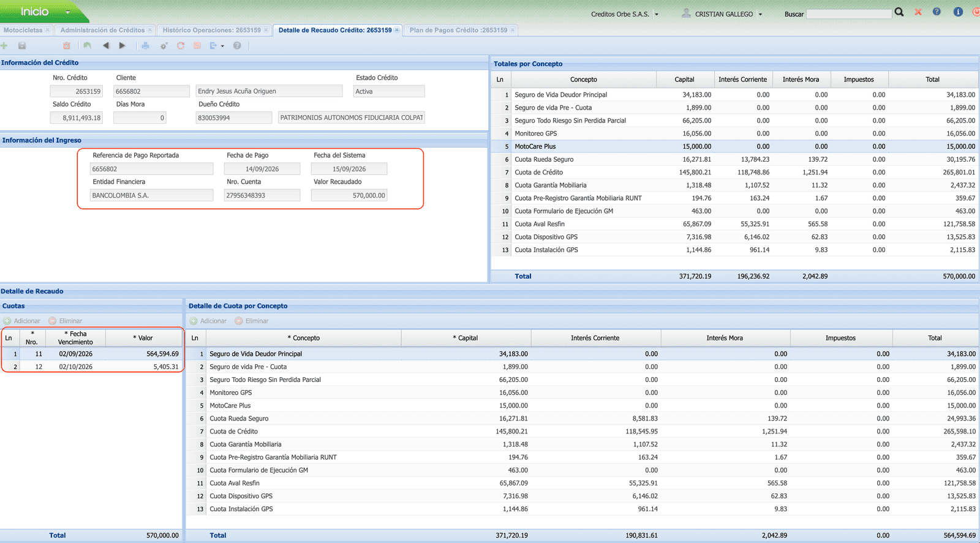The height and width of the screenshot is (543, 980).
Task: Open the Creditos Orbe S.A.S. company dropdown
Action: [x=657, y=14]
